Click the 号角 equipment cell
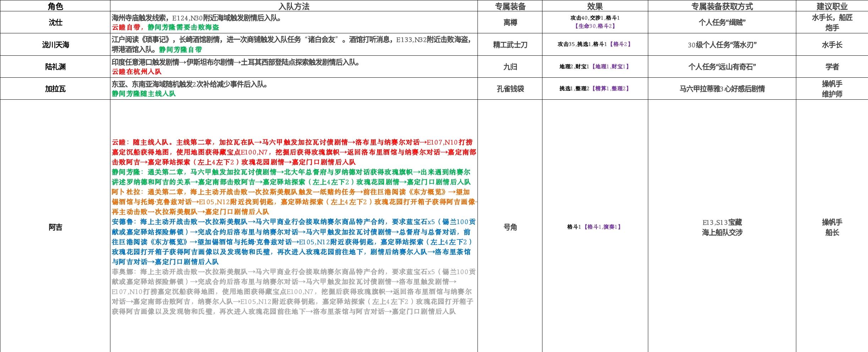This screenshot has width=868, height=352. [x=510, y=227]
